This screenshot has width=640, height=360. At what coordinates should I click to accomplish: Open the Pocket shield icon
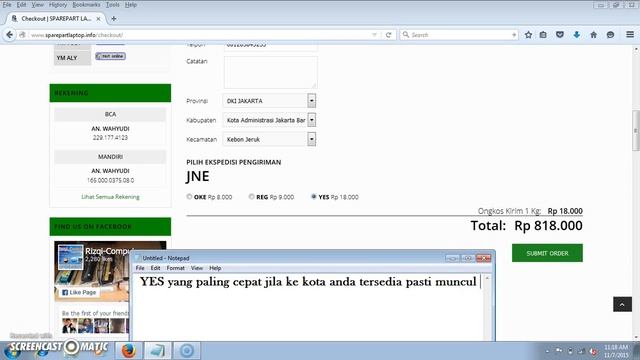560,35
